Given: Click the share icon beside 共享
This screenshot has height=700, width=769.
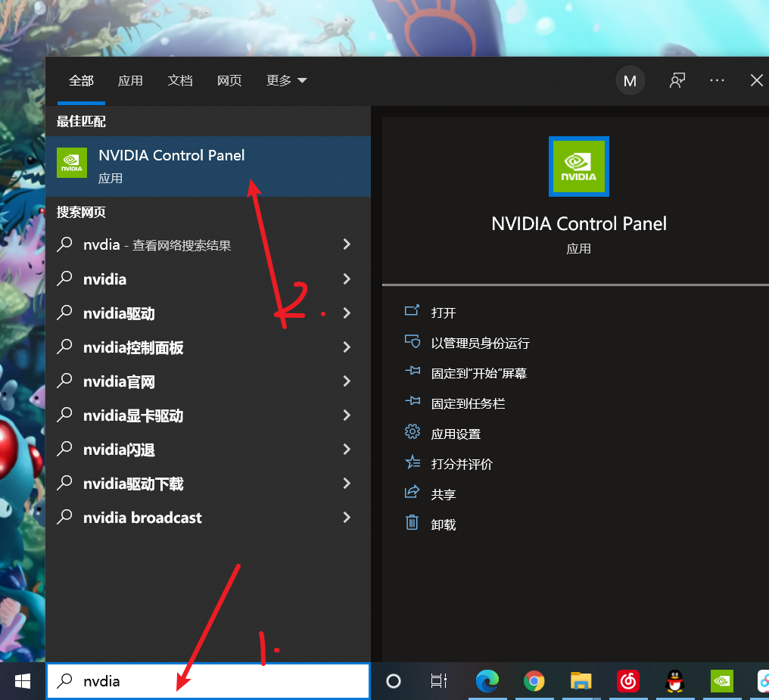Looking at the screenshot, I should point(412,492).
